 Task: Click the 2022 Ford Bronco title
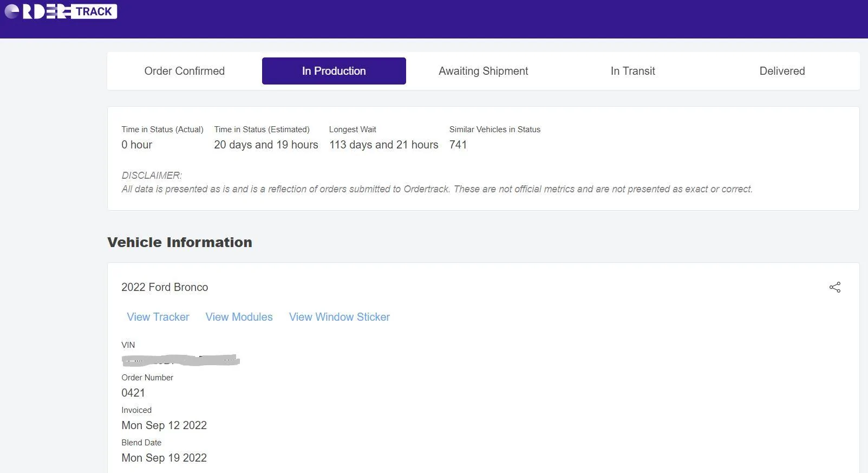165,287
